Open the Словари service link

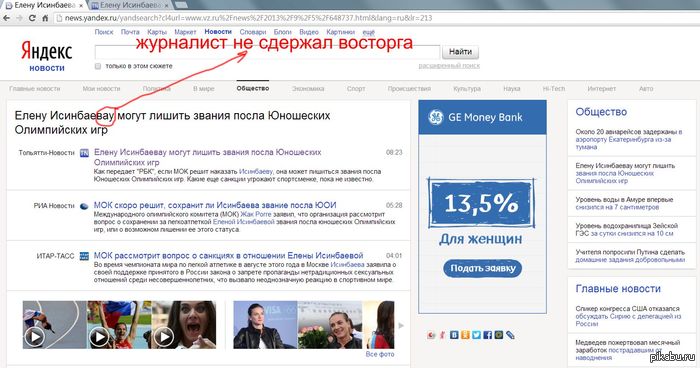tap(253, 32)
